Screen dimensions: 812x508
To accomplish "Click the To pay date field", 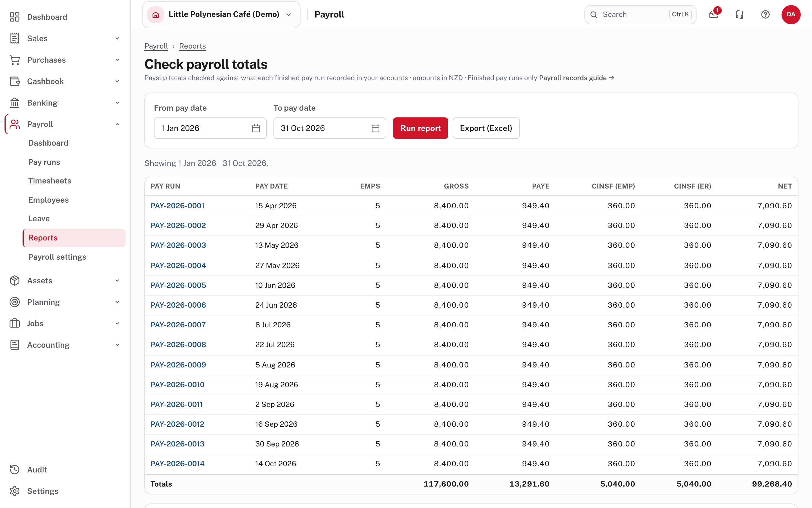I will tap(330, 128).
